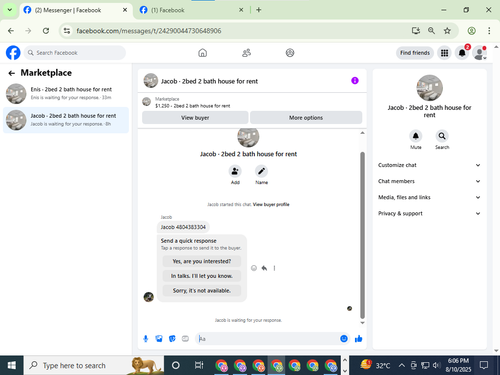Expand Media, files and links section
This screenshot has height=375, width=500.
pos(429,197)
